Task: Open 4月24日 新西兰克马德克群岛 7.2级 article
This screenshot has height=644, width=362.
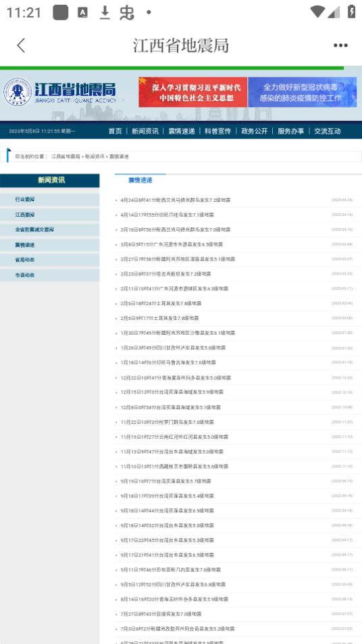Action: pyautogui.click(x=176, y=200)
